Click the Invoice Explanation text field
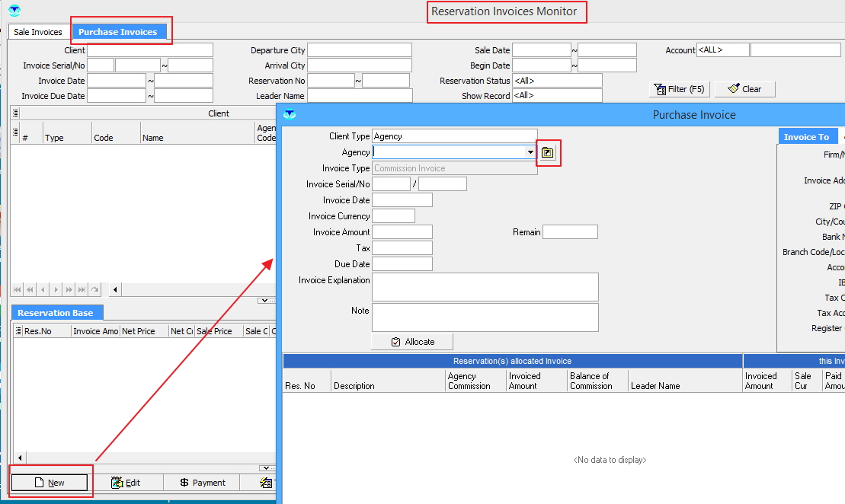 (x=485, y=287)
